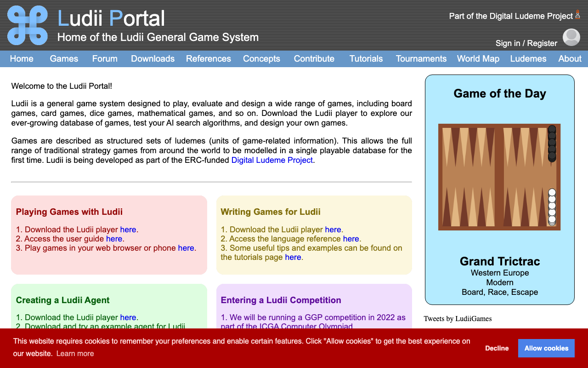Viewport: 588px width, 368px height.
Task: Open 'Learn more' about cookies
Action: (x=75, y=353)
